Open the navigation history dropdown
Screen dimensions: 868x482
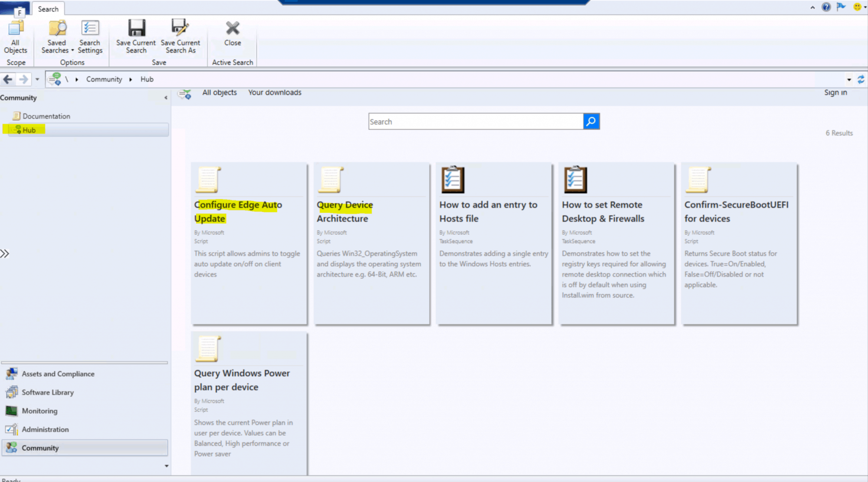pos(37,79)
